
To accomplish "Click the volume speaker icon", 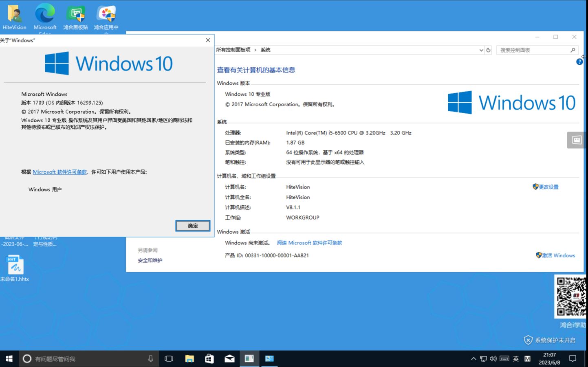I will (493, 359).
